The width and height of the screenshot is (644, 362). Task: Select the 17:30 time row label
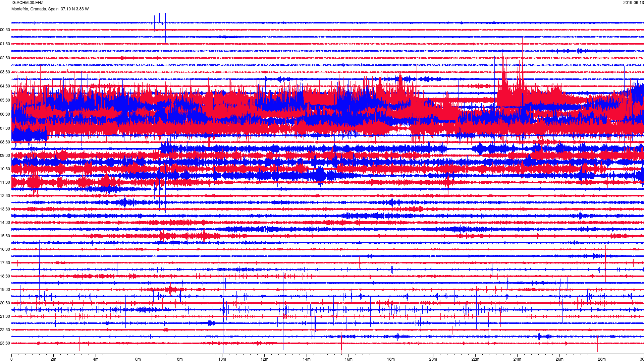pyautogui.click(x=5, y=263)
